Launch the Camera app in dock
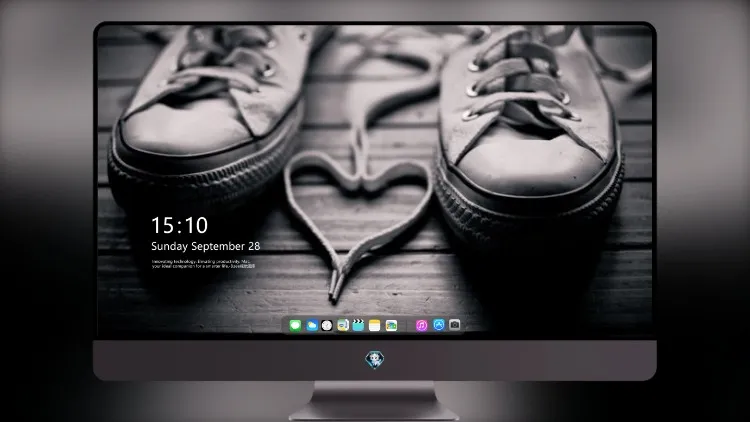Screen dimensions: 750x422 click(454, 325)
